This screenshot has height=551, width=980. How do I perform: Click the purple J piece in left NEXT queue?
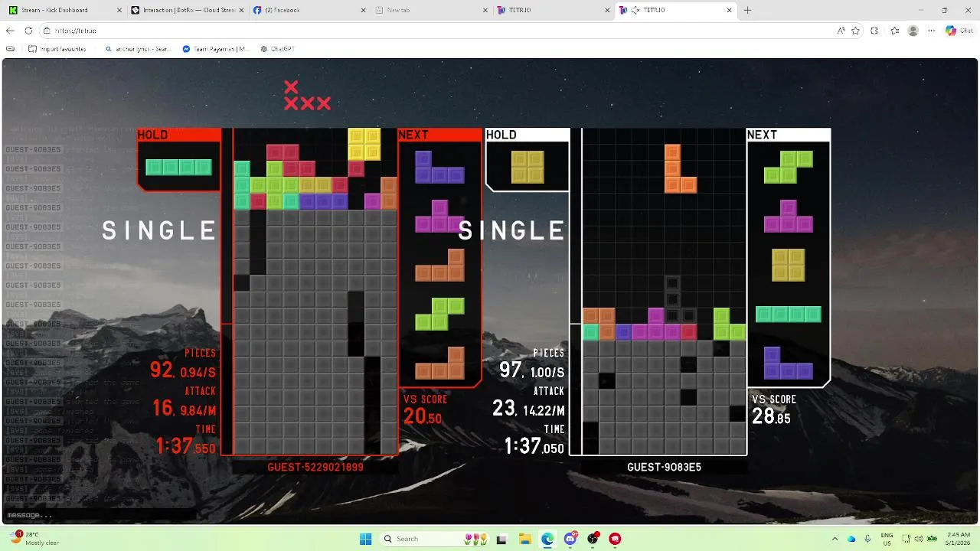pyautogui.click(x=440, y=167)
